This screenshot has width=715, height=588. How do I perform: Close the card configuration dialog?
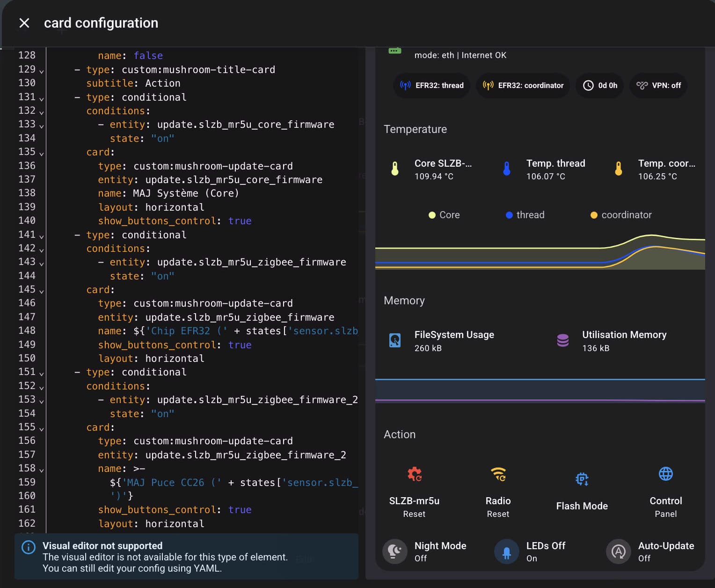pos(24,23)
